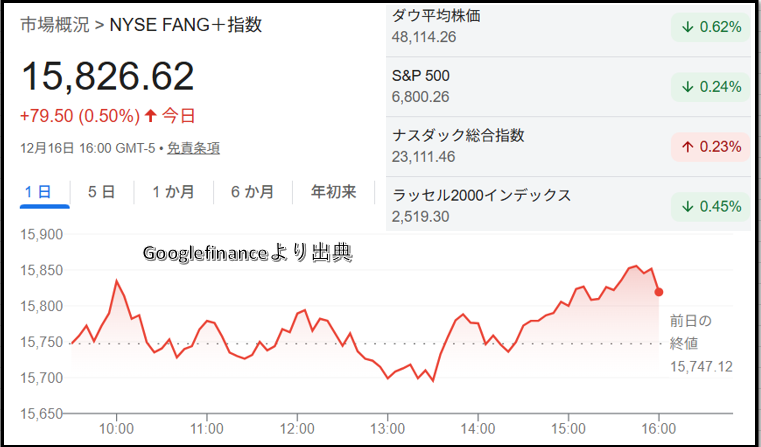Click the Russell 2000 0.45% change badge

click(710, 207)
